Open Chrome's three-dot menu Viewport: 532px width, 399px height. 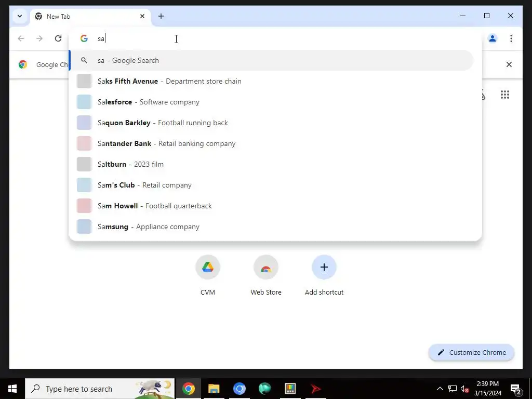point(511,38)
